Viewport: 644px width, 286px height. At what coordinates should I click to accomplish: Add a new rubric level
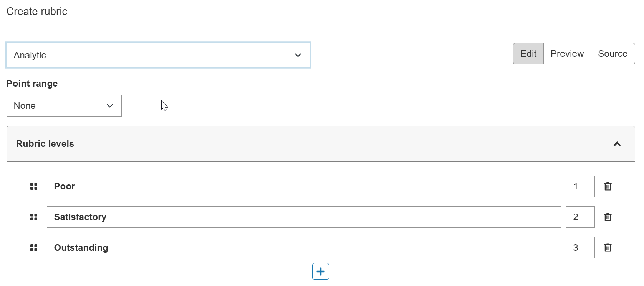click(x=320, y=271)
